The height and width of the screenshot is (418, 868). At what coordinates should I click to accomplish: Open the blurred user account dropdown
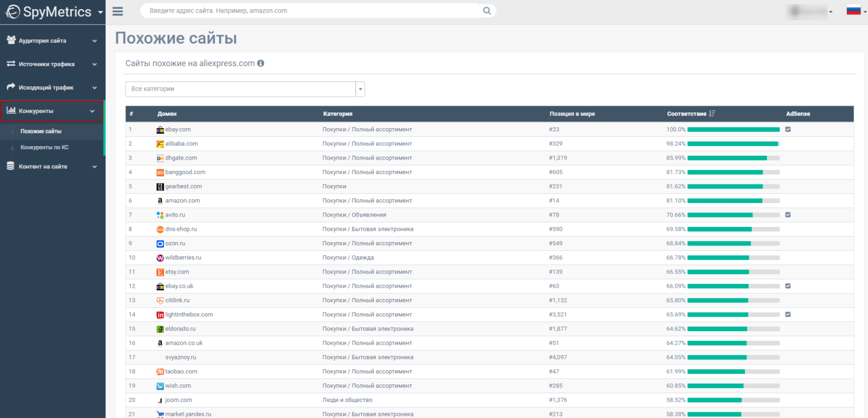click(x=809, y=11)
